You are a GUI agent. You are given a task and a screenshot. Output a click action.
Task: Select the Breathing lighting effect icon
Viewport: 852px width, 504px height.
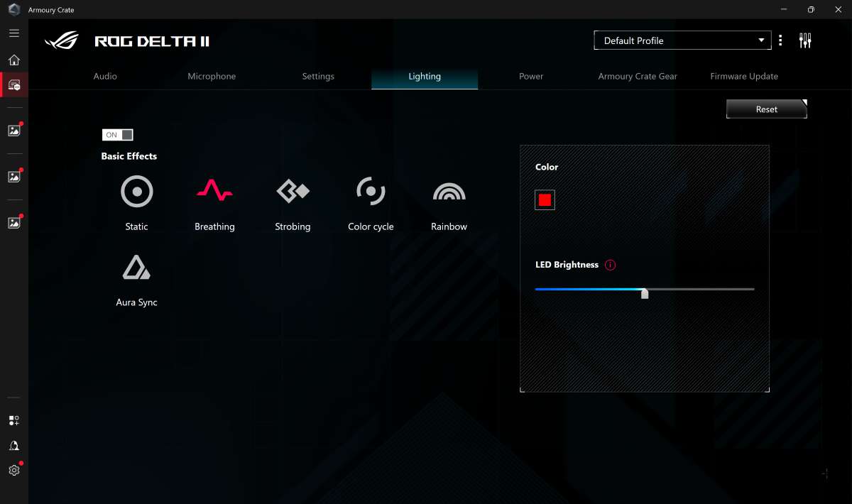pos(214,190)
